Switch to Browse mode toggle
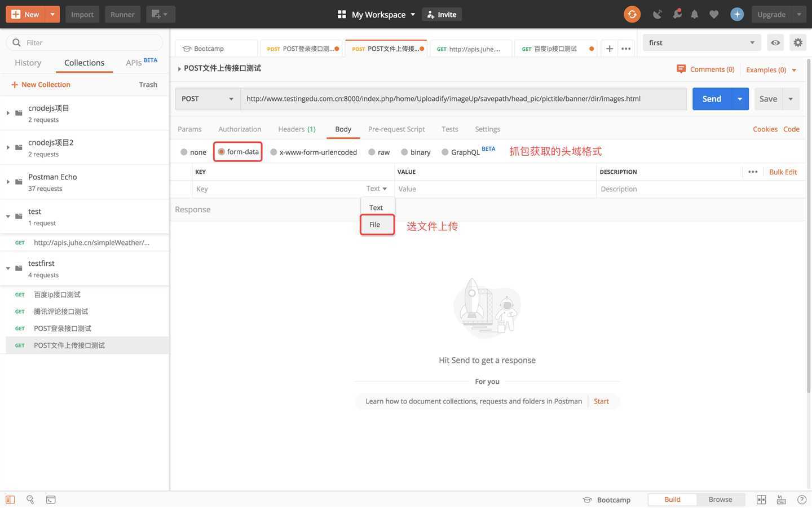This screenshot has height=508, width=812. (x=720, y=500)
